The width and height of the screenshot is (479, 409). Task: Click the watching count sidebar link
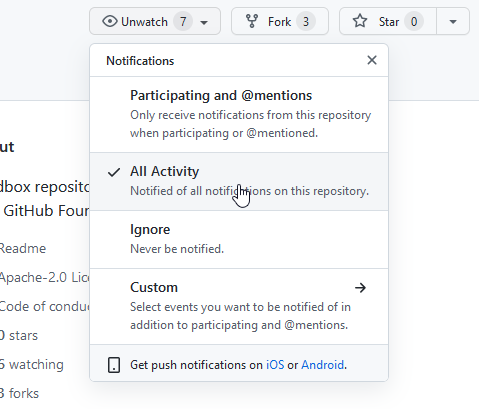32,364
